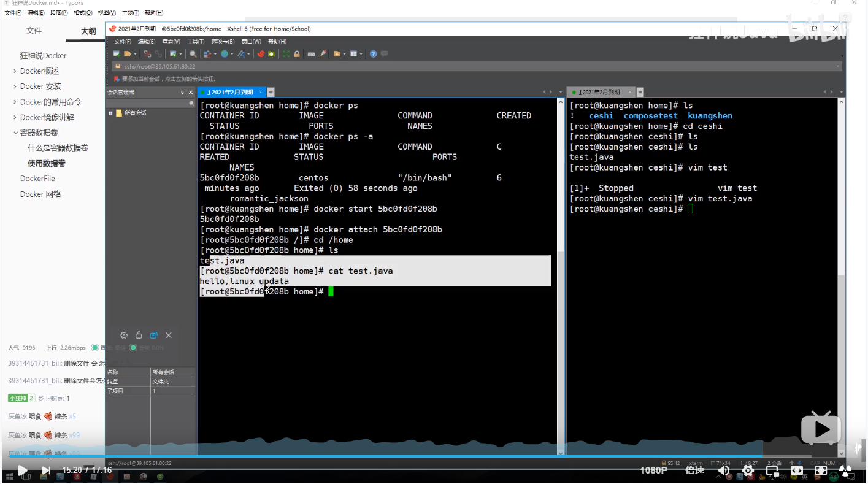Click the unlock icon in the floating overlay toolbar
Screen dimensions: 868x484
(x=139, y=335)
